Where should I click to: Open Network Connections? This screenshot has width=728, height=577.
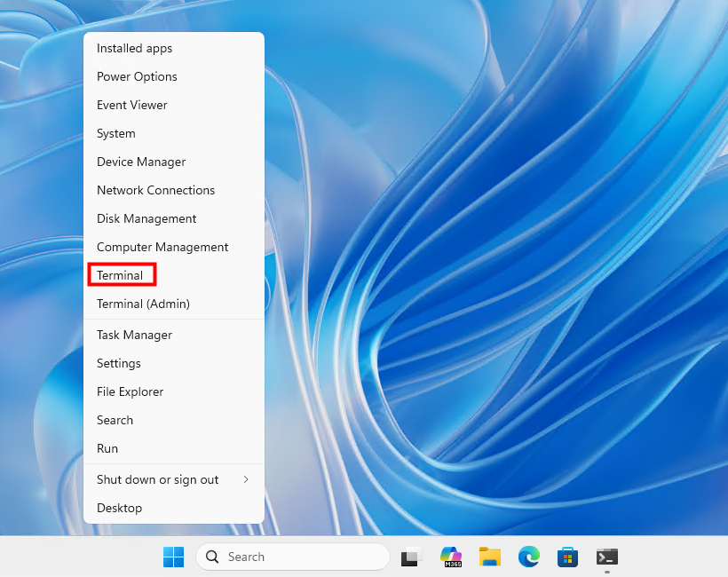155,190
